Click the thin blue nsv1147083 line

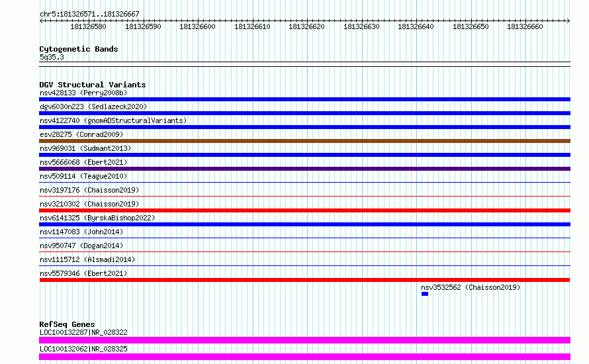tap(304, 238)
